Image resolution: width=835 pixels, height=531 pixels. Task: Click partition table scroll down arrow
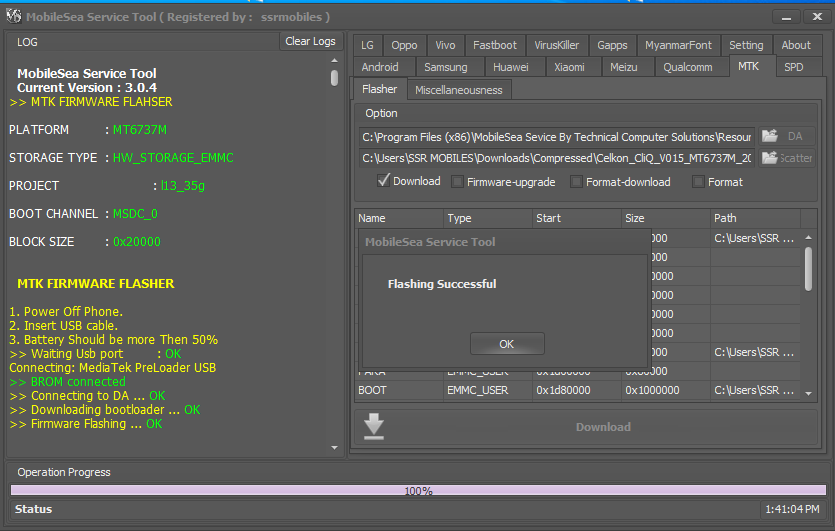pyautogui.click(x=808, y=394)
